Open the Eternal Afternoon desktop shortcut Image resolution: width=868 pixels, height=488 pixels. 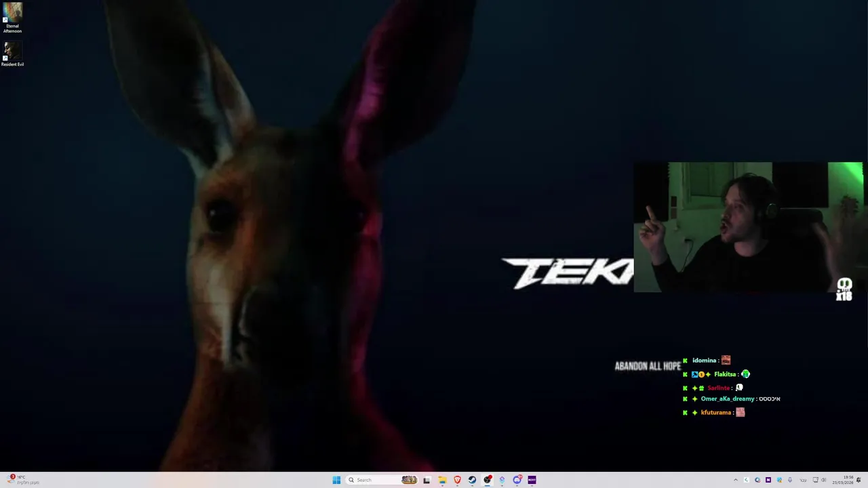click(x=12, y=18)
